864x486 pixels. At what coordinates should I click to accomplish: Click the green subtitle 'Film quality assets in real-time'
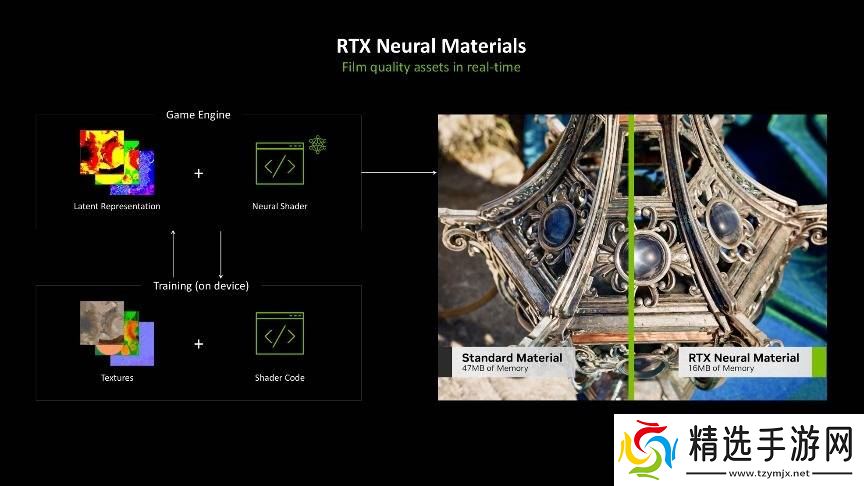(x=431, y=67)
